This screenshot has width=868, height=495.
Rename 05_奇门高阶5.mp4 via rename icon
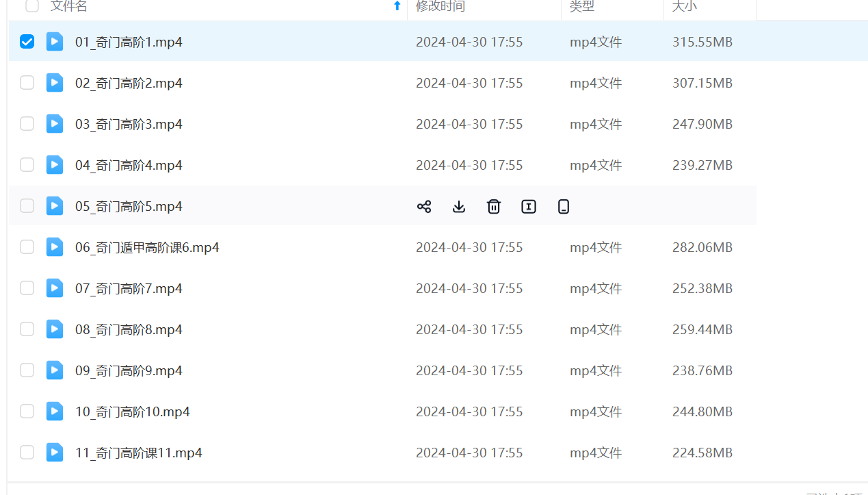tap(529, 207)
